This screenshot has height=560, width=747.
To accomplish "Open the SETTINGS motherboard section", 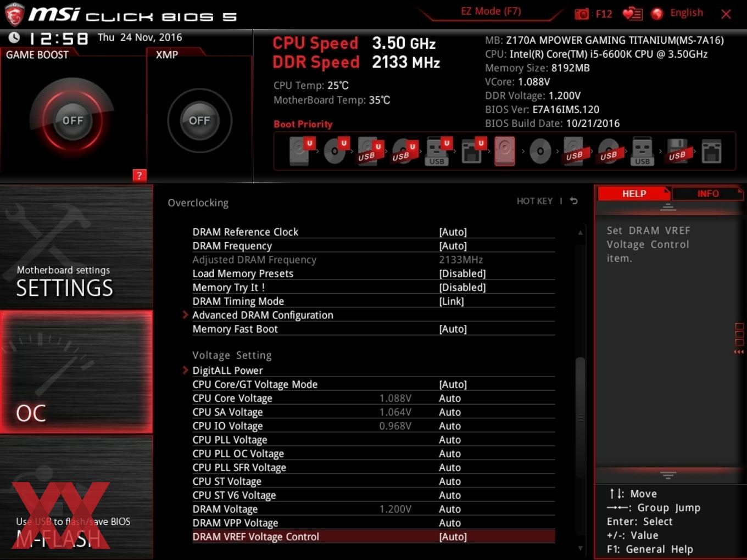I will pos(76,247).
